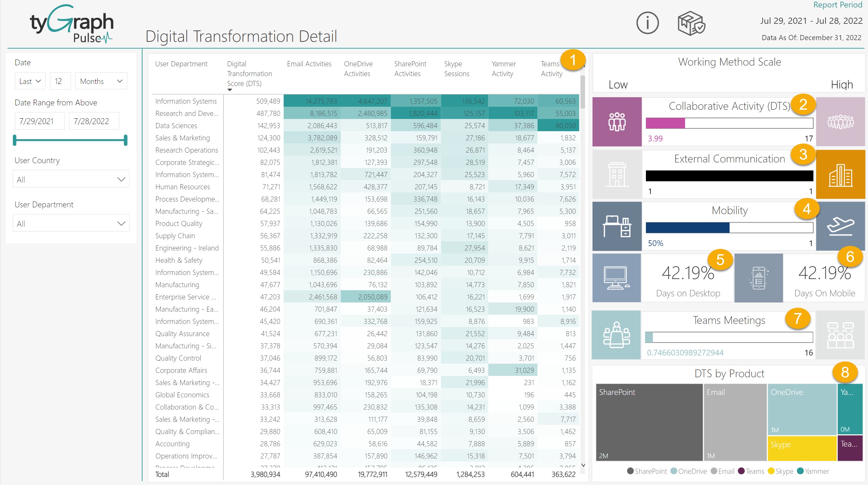Click the Mobility desk workstation icon
This screenshot has width=868, height=485.
(617, 226)
